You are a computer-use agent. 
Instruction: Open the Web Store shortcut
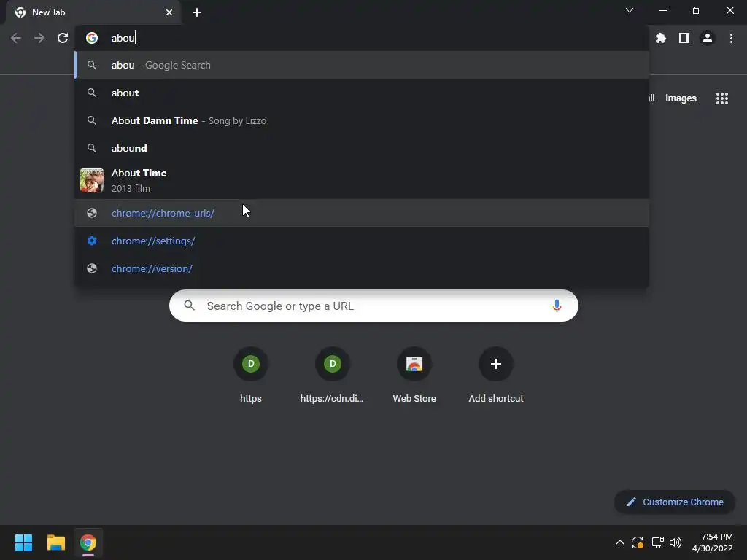[414, 376]
